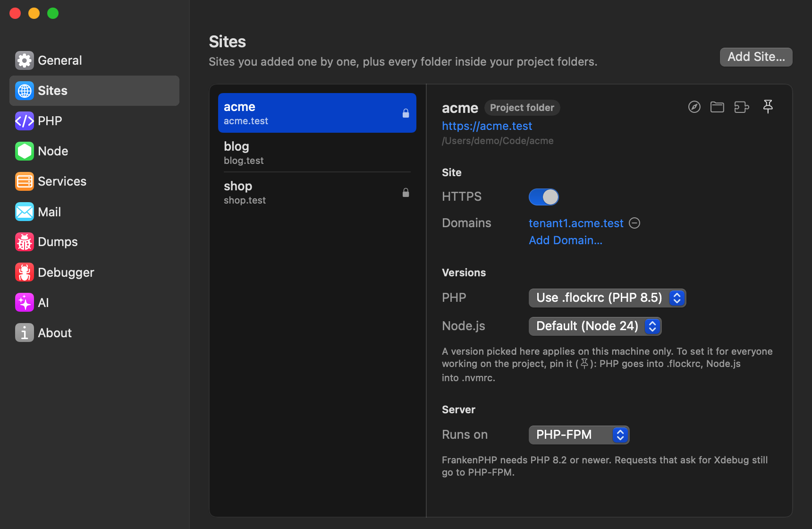This screenshot has height=529, width=812.
Task: Open the Services server-stack icon
Action: (25, 181)
